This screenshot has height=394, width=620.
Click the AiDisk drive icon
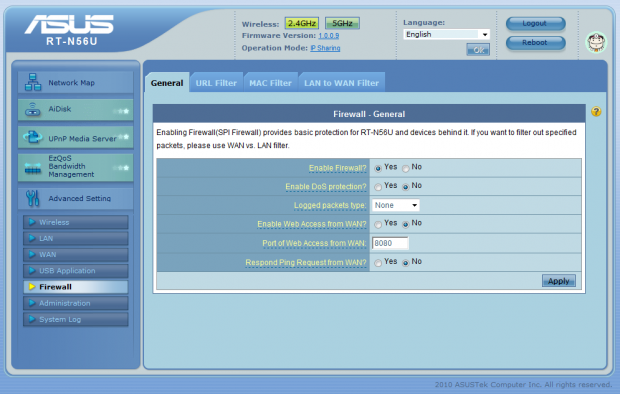point(33,110)
